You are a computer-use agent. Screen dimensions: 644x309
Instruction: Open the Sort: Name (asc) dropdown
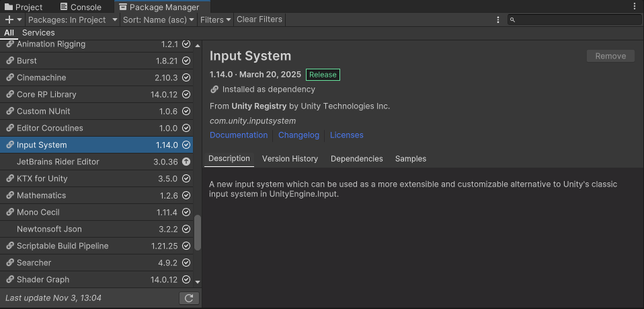(159, 20)
